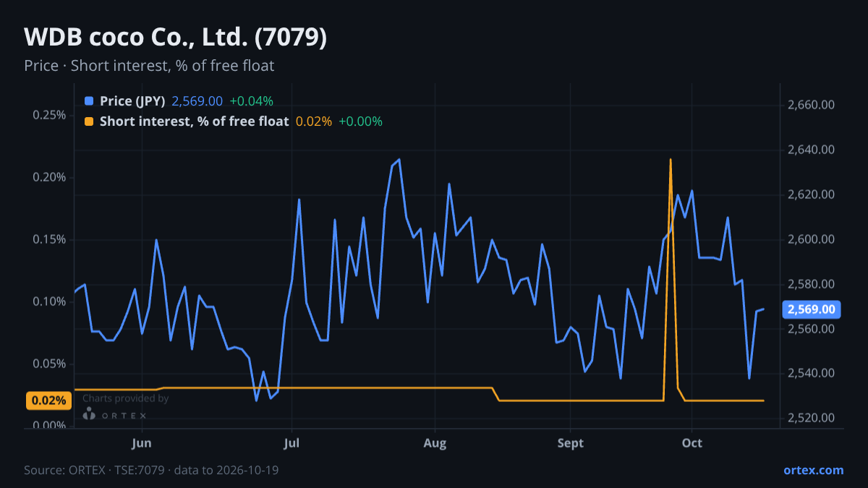
Task: Click the 2,620.00 right axis label
Action: (x=811, y=194)
